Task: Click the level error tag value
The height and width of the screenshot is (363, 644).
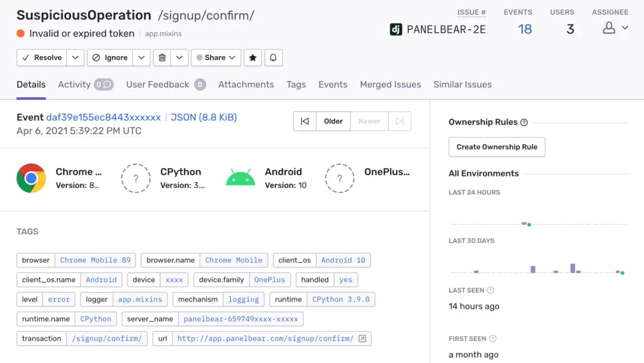Action: pos(58,299)
